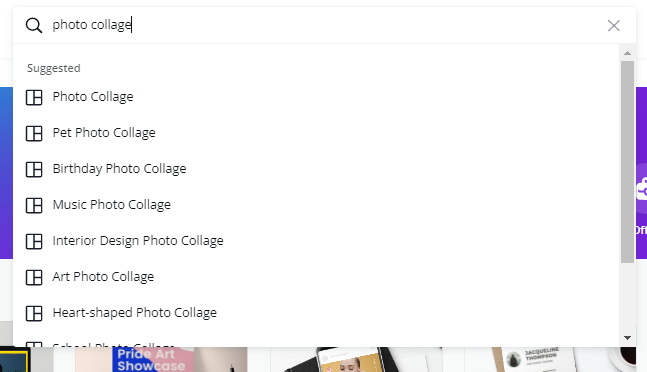Pick the 'Music Photo Collage' suggestion
The height and width of the screenshot is (372, 647).
(x=316, y=205)
